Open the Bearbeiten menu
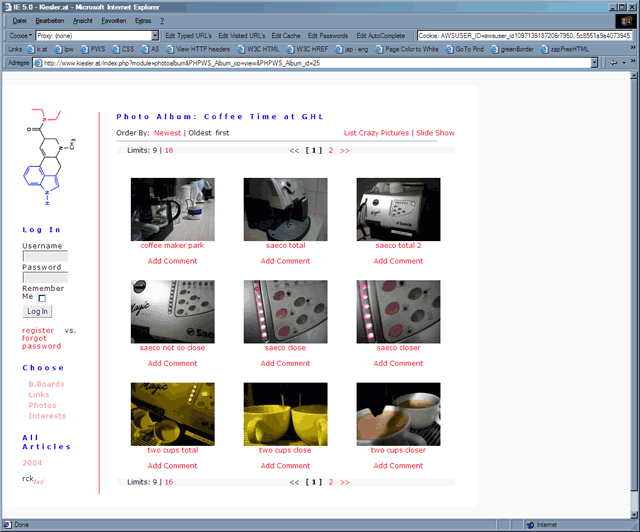Viewport: 640px width, 532px height. click(x=50, y=20)
